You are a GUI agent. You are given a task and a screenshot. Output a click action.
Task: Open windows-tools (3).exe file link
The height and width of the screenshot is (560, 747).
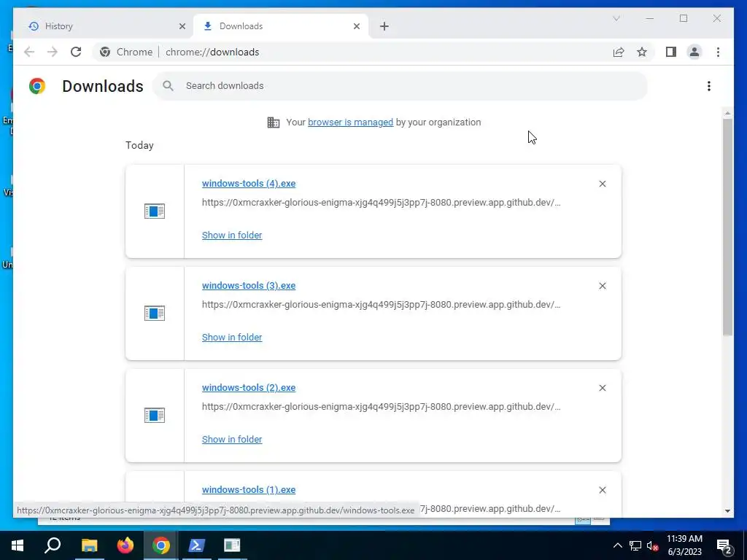tap(249, 286)
